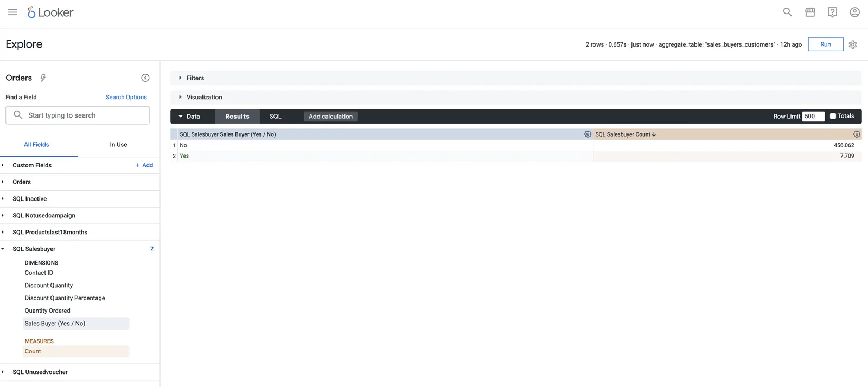Click Add calculation button
The height and width of the screenshot is (387, 868).
330,117
